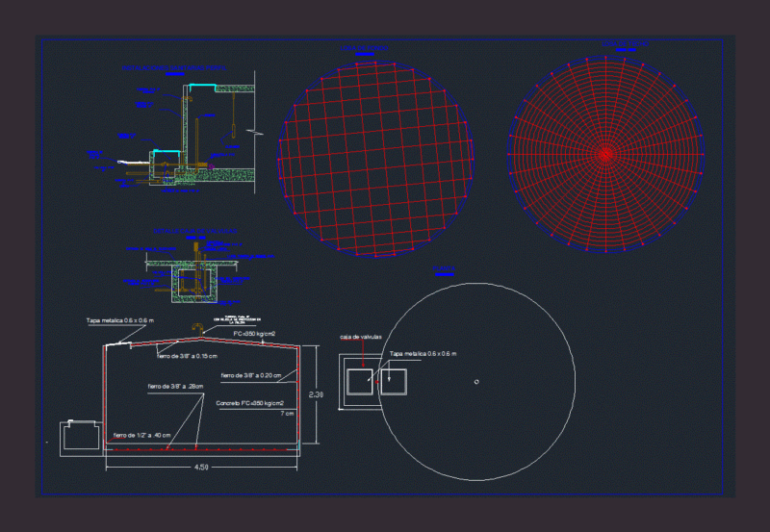The image size is (770, 532).
Task: Select the right square metal cover in plan
Action: (x=394, y=382)
